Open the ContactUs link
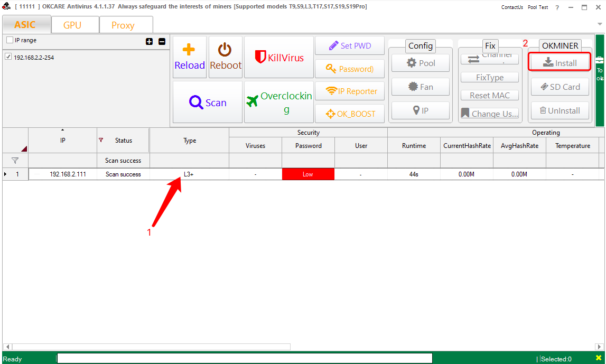Screen dimensions: 606x364 click(511, 7)
